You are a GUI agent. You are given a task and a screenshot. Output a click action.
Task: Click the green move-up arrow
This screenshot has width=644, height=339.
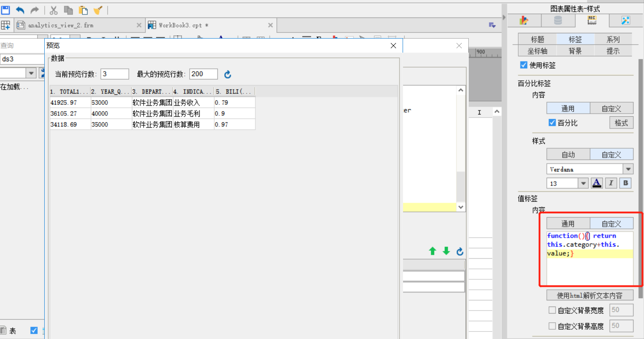tap(432, 251)
